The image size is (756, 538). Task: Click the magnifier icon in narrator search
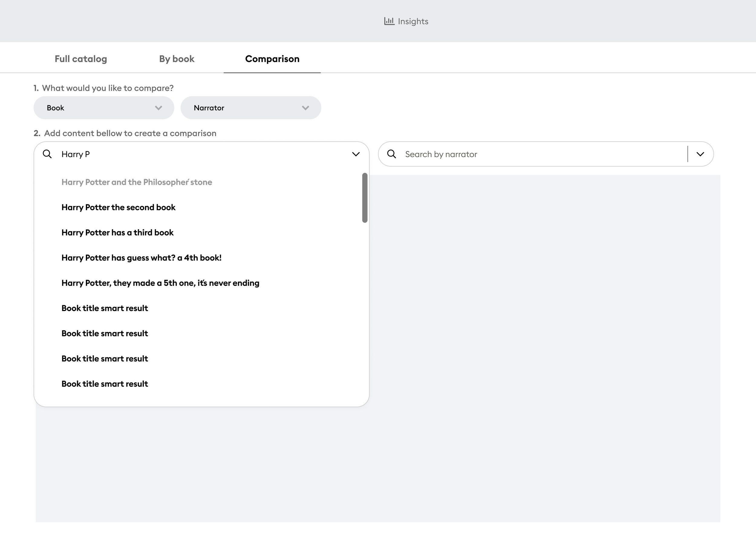(x=392, y=154)
